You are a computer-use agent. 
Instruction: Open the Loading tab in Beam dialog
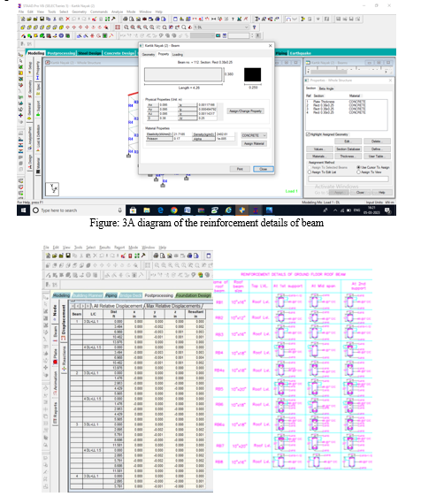(x=178, y=54)
